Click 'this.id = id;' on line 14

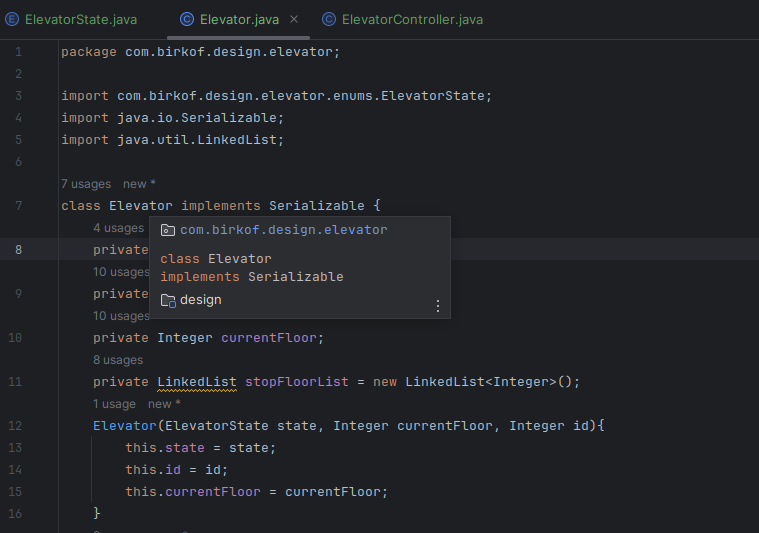coord(176,470)
